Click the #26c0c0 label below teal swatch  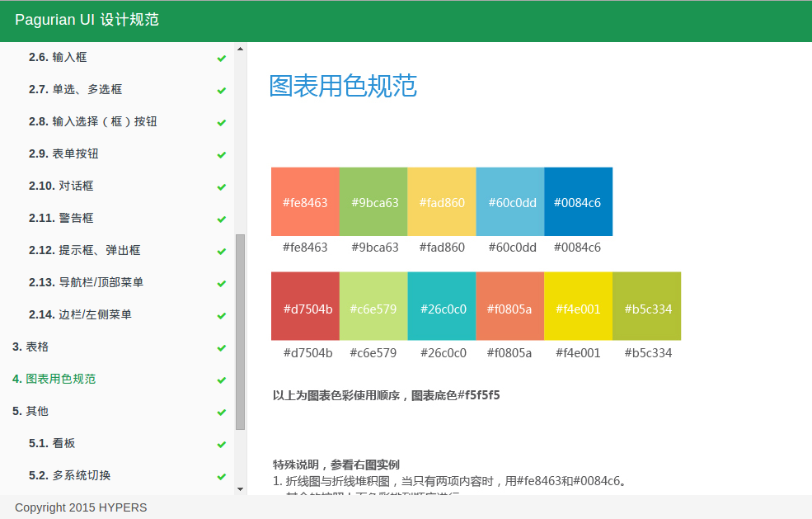pyautogui.click(x=444, y=353)
